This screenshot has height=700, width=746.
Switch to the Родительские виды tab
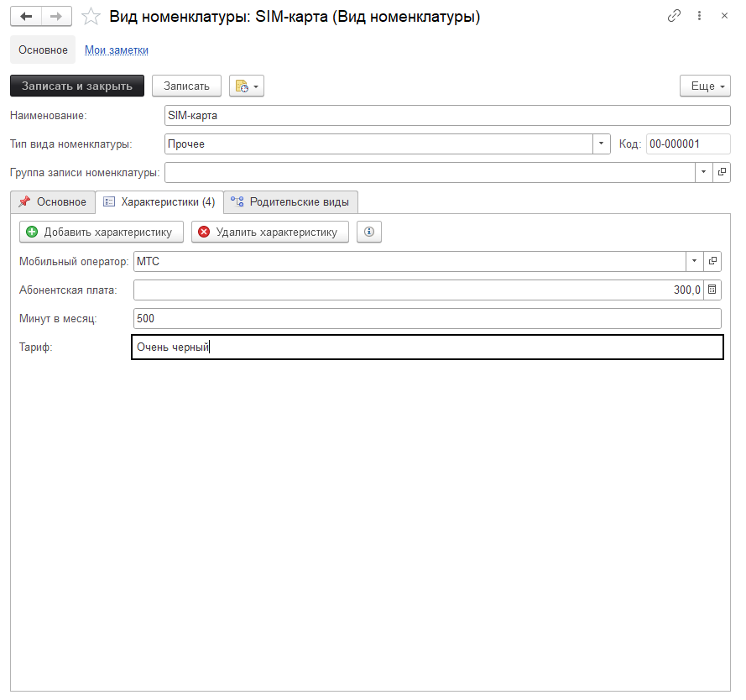tap(291, 201)
